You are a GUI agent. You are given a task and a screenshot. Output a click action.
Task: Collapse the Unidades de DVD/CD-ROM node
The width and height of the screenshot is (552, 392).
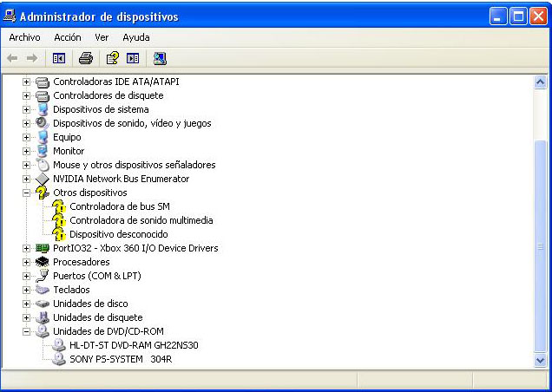[x=26, y=331]
